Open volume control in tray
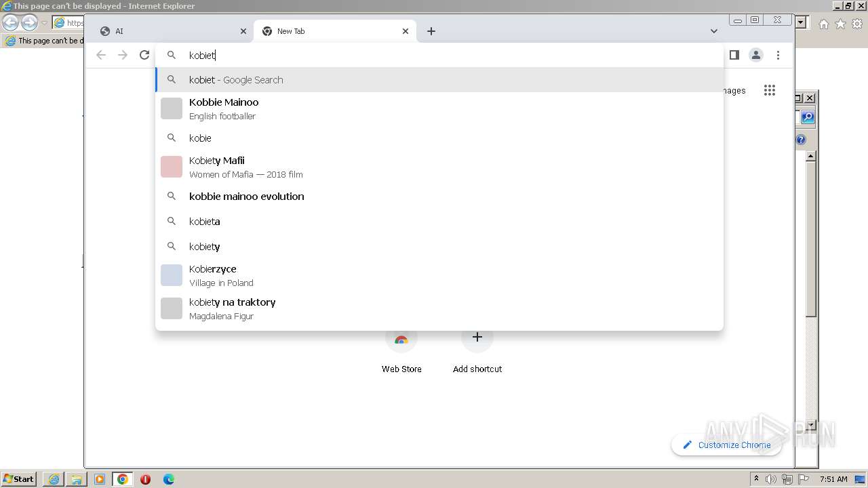Image resolution: width=868 pixels, height=488 pixels. tap(771, 479)
